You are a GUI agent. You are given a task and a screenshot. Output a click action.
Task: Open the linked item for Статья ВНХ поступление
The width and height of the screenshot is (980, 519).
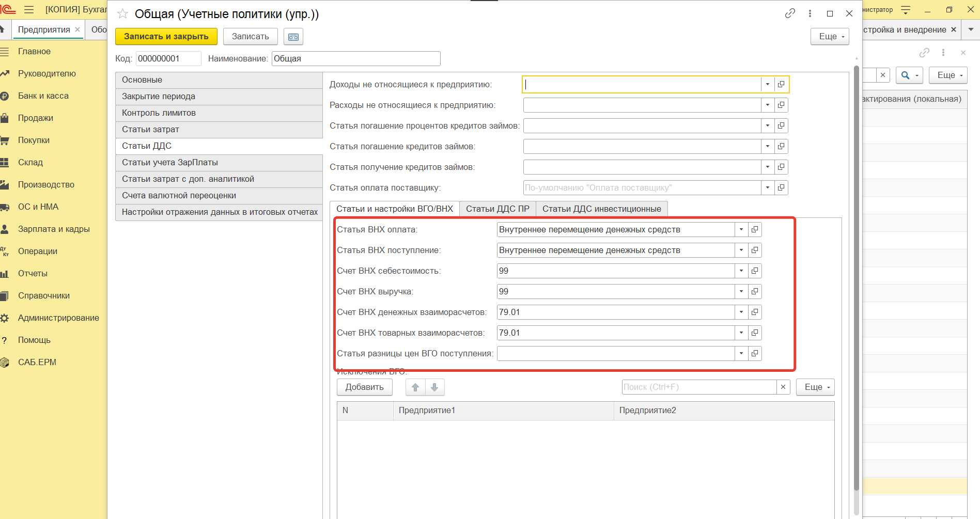(x=755, y=250)
